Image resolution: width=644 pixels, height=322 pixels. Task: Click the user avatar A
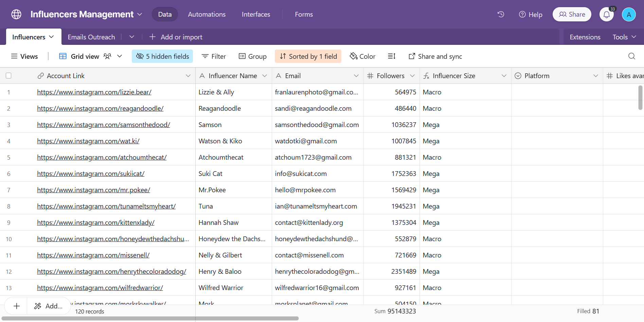629,15
